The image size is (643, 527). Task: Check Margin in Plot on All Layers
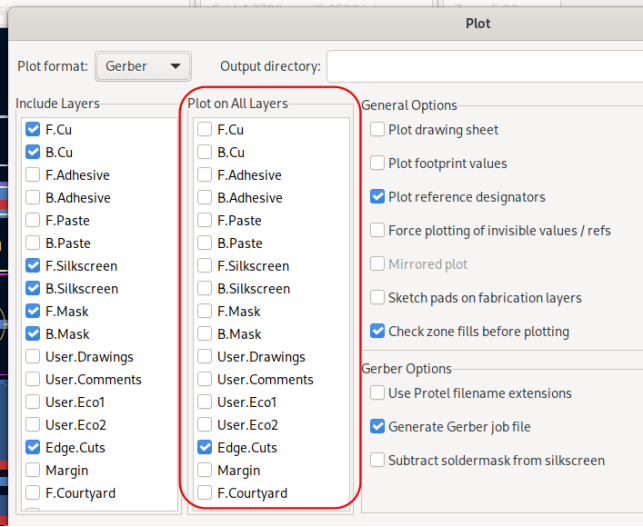(x=205, y=470)
